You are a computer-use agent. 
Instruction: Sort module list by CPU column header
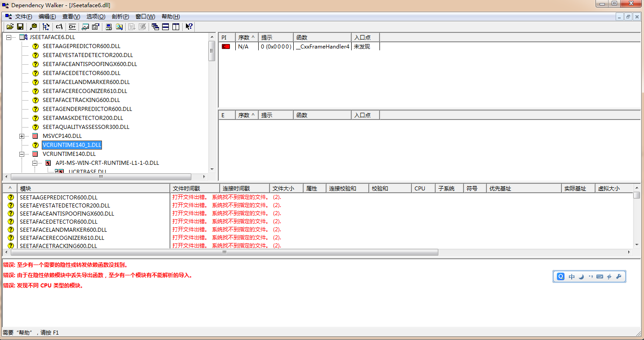coord(423,188)
